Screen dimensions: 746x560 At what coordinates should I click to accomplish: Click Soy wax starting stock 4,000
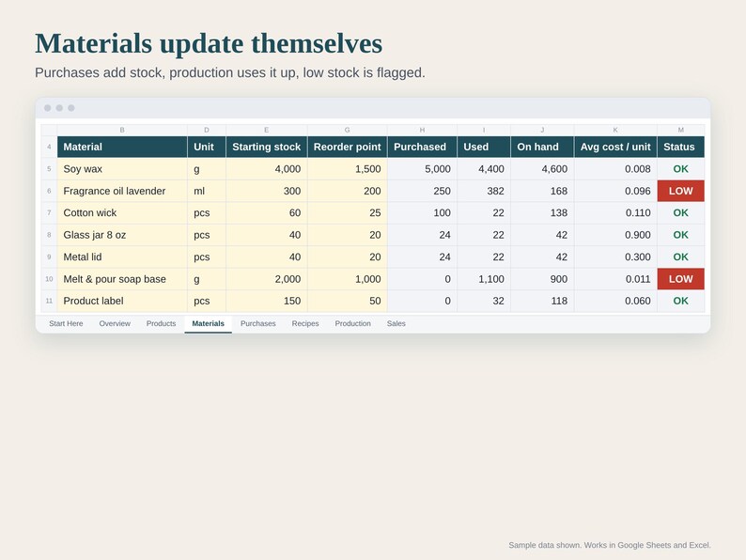(x=267, y=169)
